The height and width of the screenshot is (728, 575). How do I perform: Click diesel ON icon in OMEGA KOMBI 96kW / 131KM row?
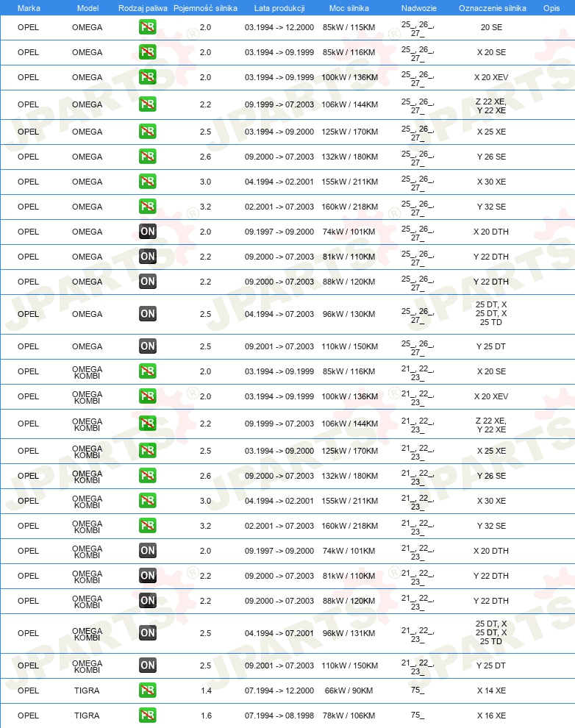(148, 633)
